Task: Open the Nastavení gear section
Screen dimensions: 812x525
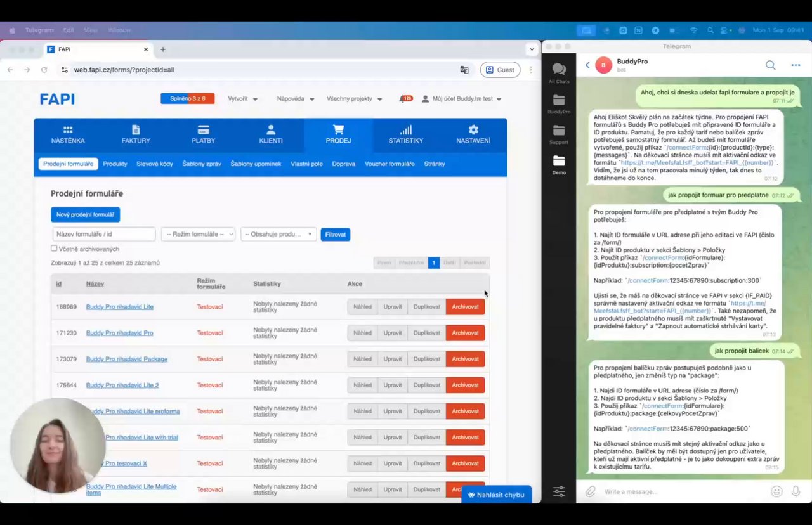Action: (473, 134)
